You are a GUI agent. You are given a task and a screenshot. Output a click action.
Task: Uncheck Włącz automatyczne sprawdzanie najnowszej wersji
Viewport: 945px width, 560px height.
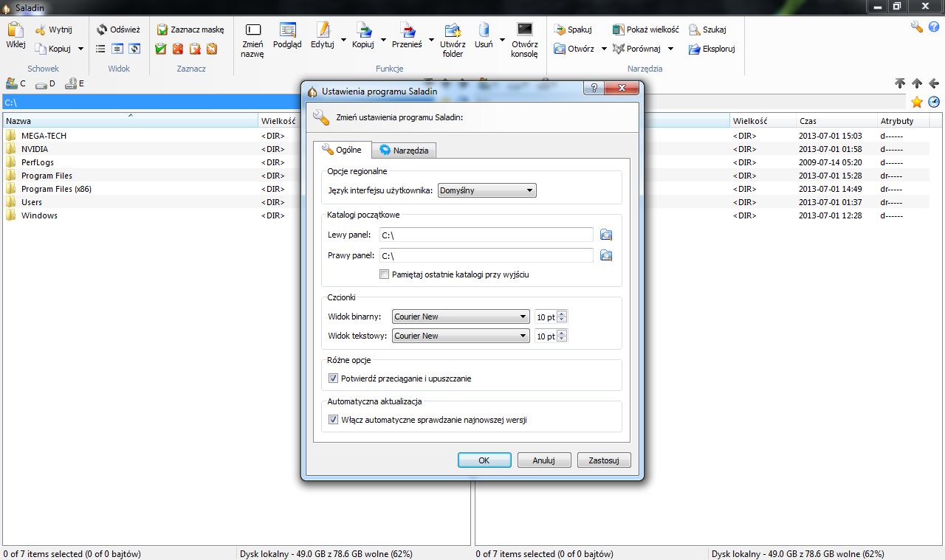point(333,420)
